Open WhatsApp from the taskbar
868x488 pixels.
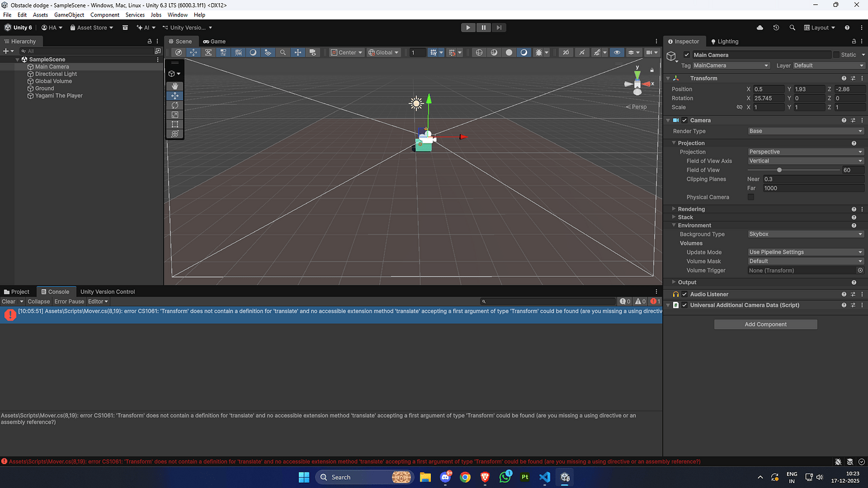coord(505,477)
